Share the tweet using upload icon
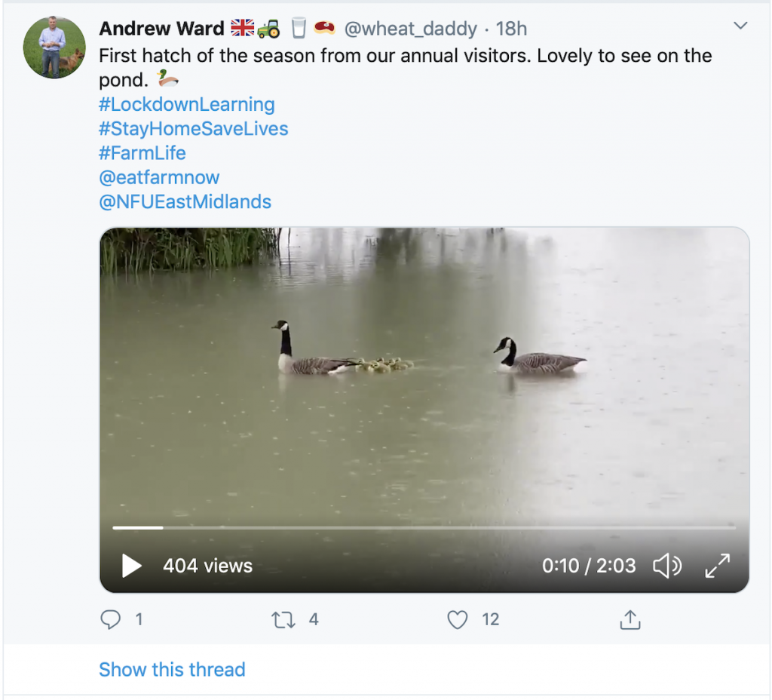Screen dimensions: 772x700 coord(630,620)
